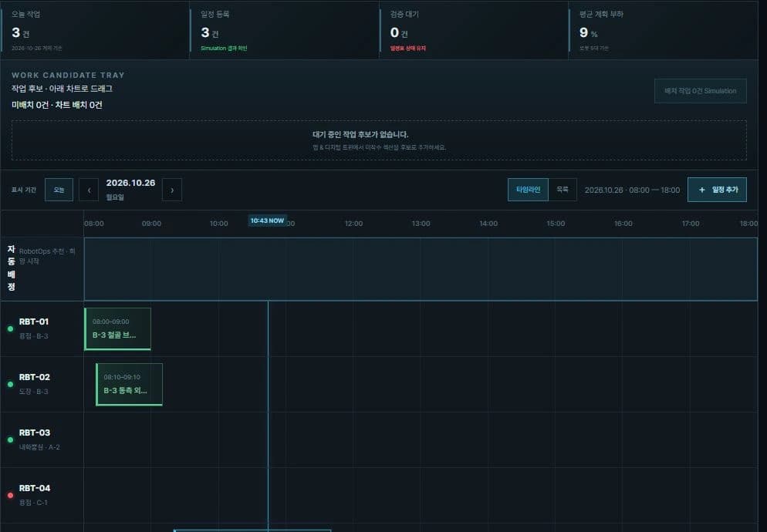Add a schedule with the + 일정 추가 button
Image resolution: width=767 pixels, height=532 pixels.
click(717, 190)
